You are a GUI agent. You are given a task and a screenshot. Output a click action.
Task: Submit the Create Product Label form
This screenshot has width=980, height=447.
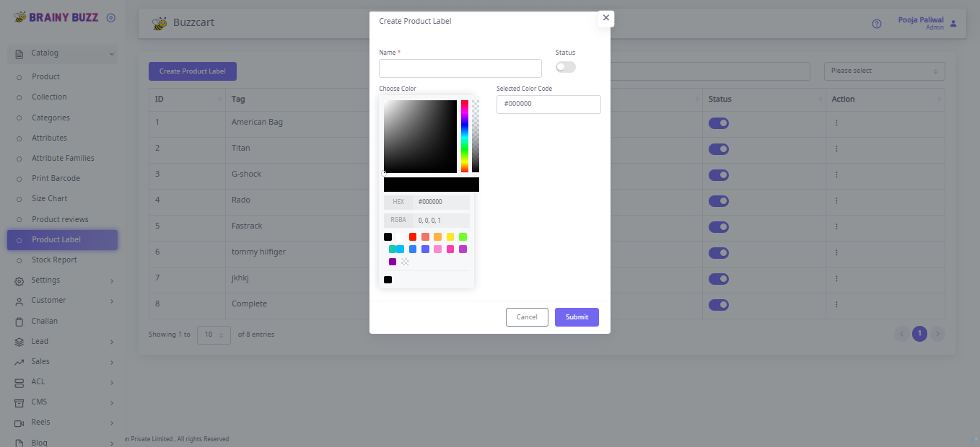[x=576, y=317]
